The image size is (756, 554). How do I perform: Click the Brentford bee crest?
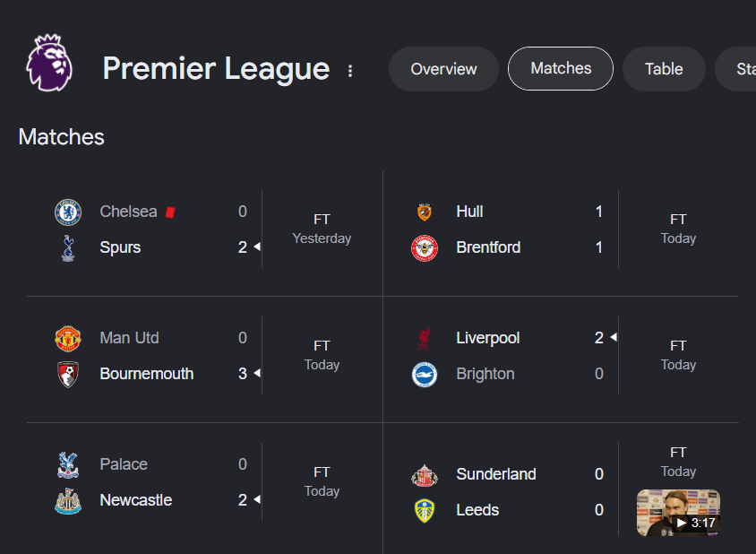(x=425, y=248)
